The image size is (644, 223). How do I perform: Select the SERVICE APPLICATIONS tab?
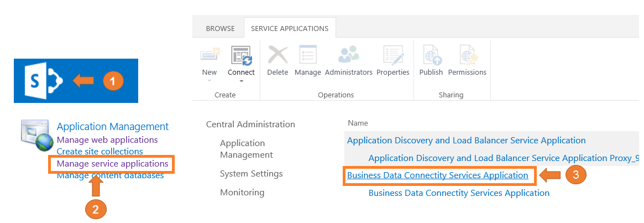pyautogui.click(x=289, y=28)
